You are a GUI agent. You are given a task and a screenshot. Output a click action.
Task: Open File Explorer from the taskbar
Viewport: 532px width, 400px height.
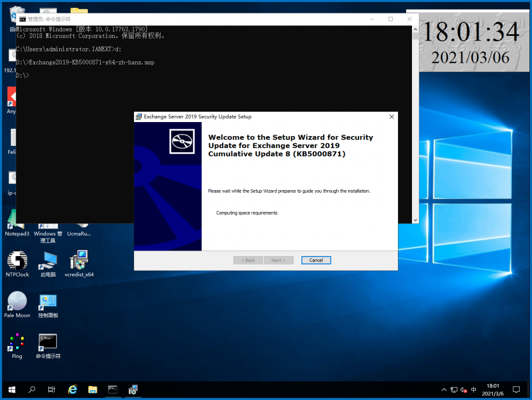point(92,389)
